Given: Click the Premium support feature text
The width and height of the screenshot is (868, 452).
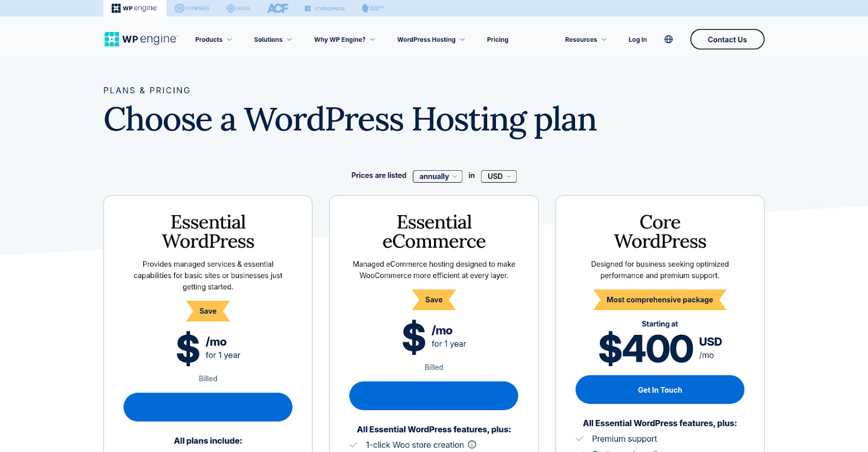Looking at the screenshot, I should 624,439.
